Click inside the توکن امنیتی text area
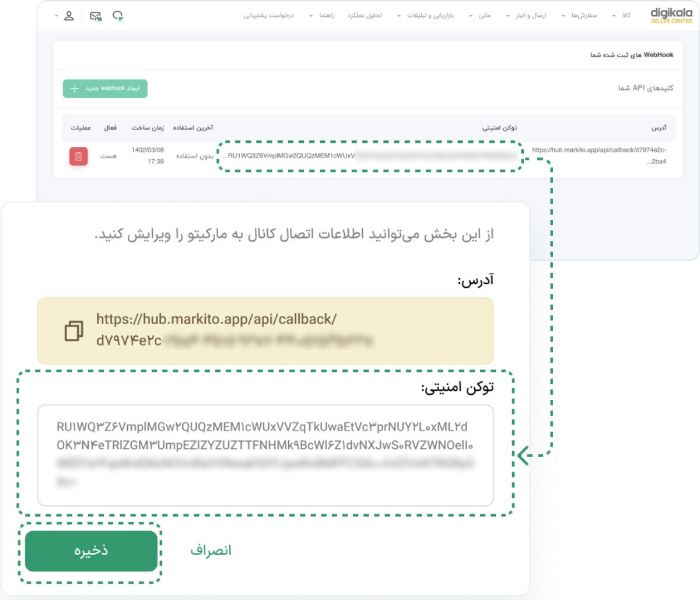The width and height of the screenshot is (700, 600). click(x=265, y=455)
